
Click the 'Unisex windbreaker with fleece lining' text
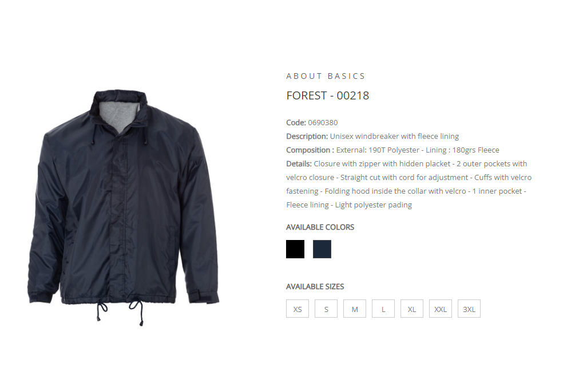[x=395, y=136]
